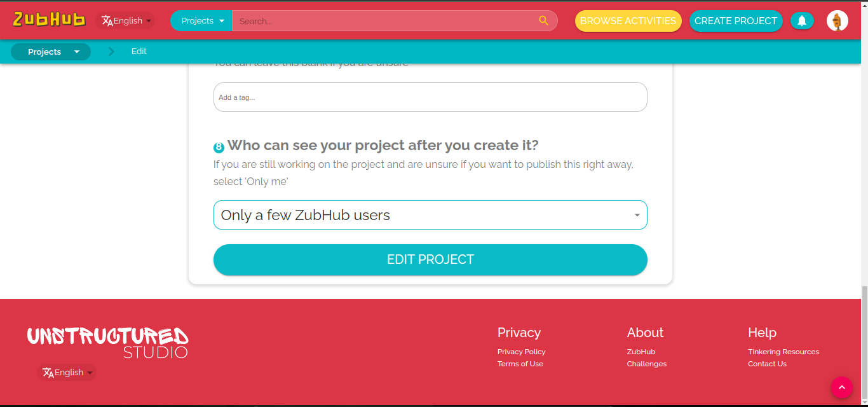This screenshot has height=407, width=868.
Task: Open the Privacy Policy link
Action: tap(521, 351)
